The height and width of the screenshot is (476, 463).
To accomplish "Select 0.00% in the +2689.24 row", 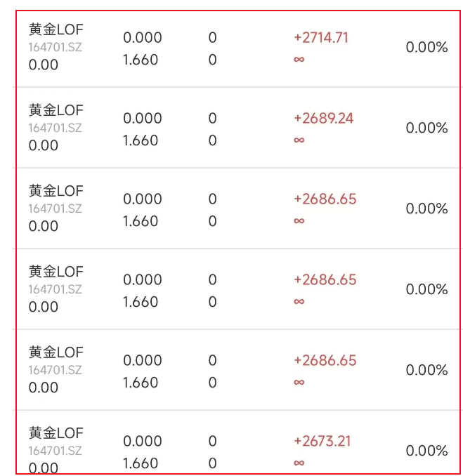I will click(426, 128).
